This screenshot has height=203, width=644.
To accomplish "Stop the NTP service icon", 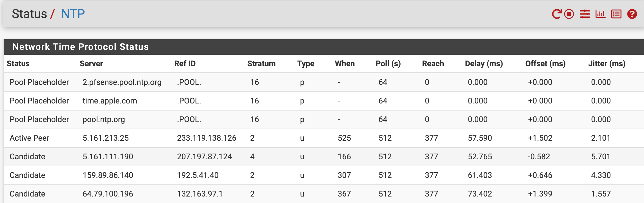I will (569, 14).
